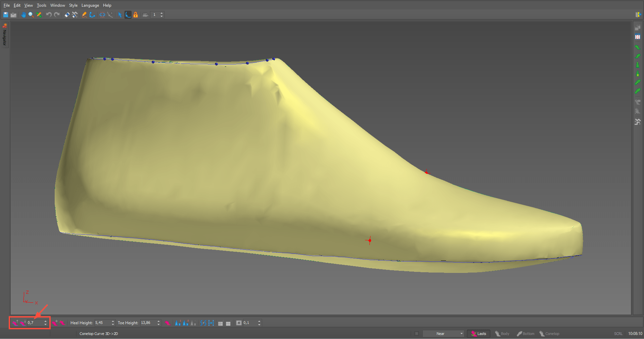
Task: Click the Undo arrow icon
Action: [x=49, y=15]
